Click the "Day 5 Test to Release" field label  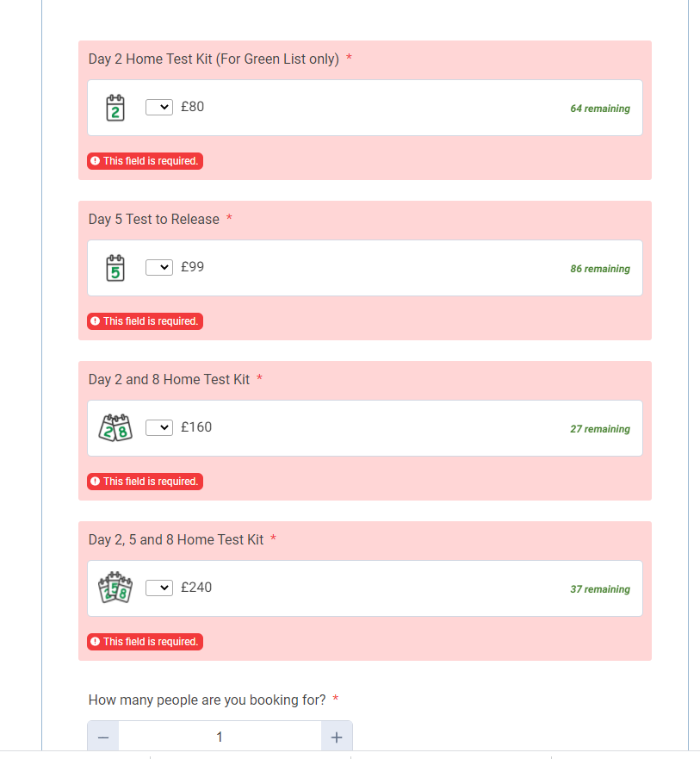(154, 219)
